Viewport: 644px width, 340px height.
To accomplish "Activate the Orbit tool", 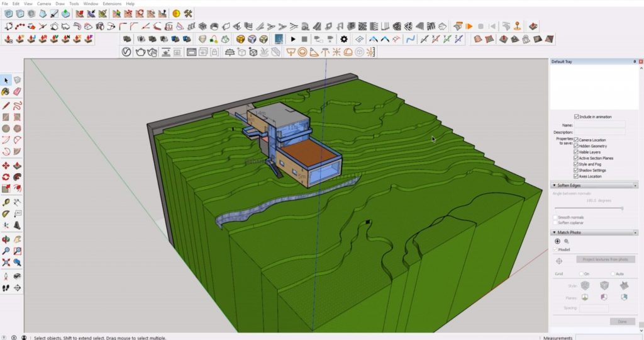I will point(6,239).
